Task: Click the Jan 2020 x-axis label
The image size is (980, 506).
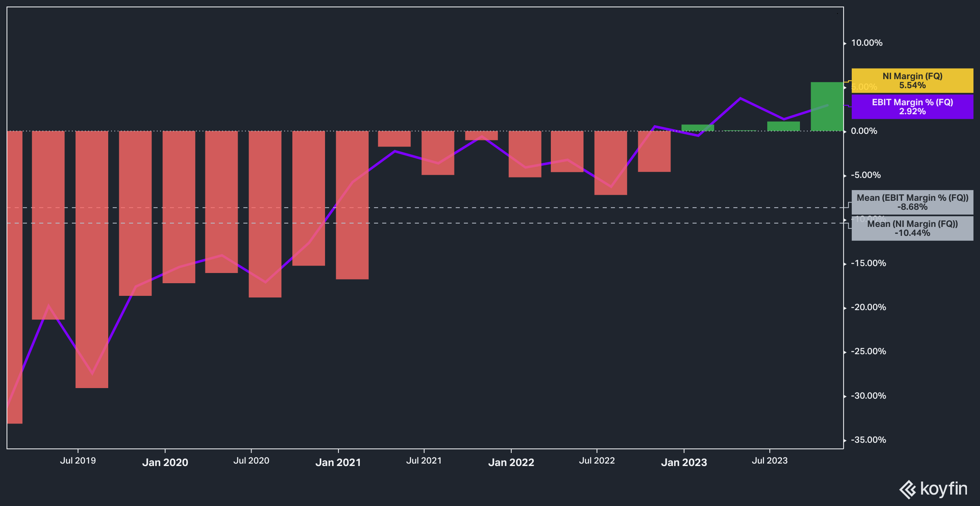Action: pyautogui.click(x=165, y=462)
